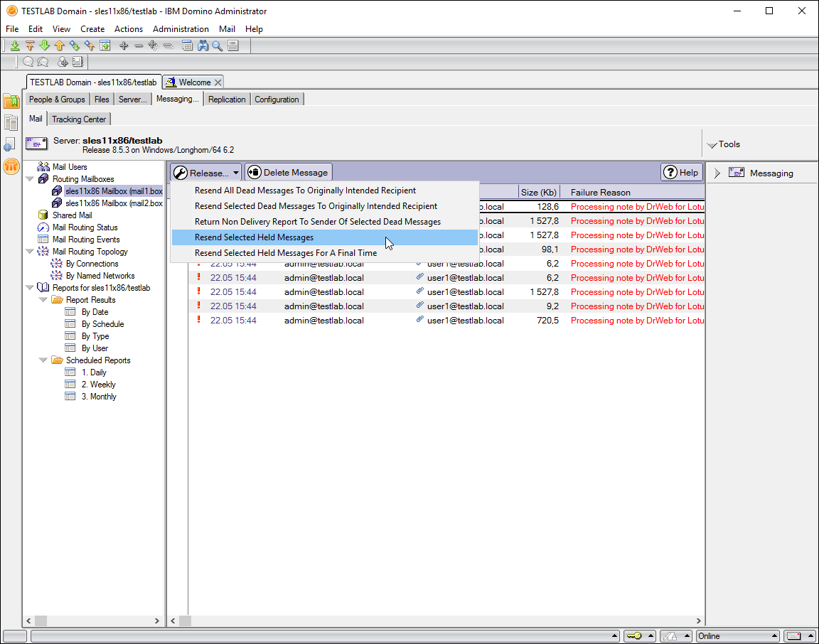The height and width of the screenshot is (644, 819).
Task: Click the table view toolbar icon
Action: 187,46
